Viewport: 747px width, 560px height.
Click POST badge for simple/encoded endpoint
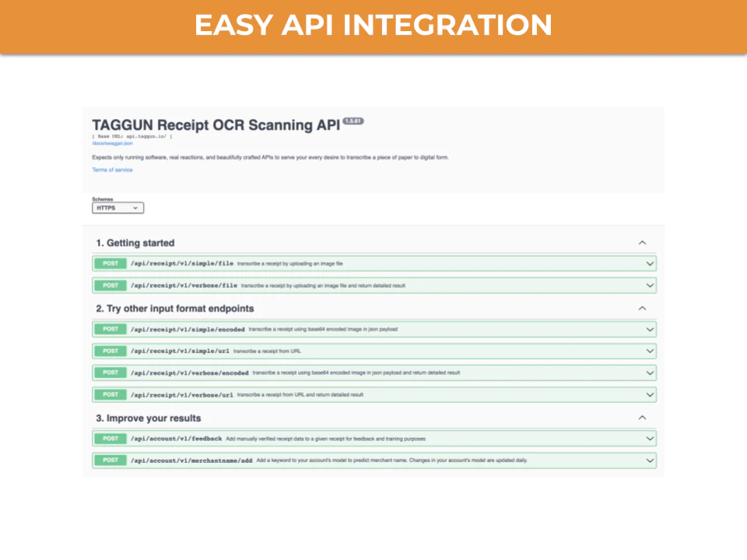110,330
